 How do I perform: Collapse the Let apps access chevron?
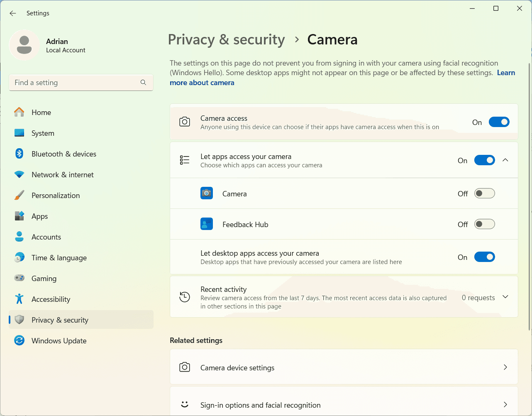pyautogui.click(x=505, y=160)
